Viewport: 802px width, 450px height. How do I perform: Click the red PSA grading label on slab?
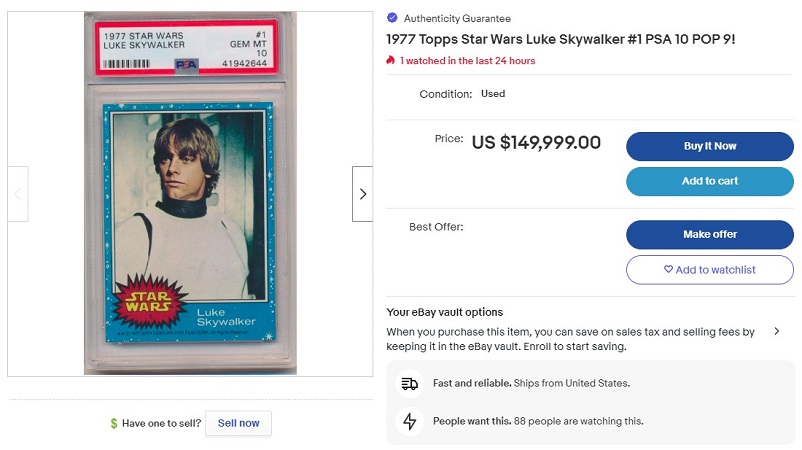click(190, 49)
